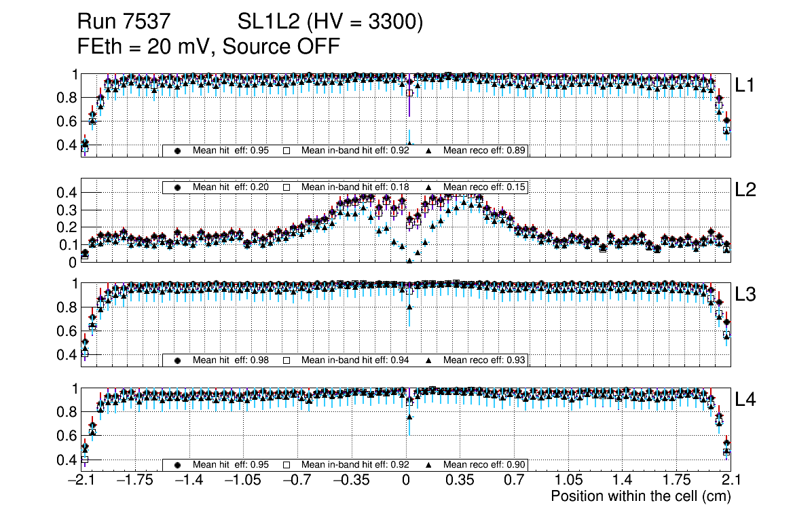Click the open square marker in L4 legend
This screenshot has height=524, width=812.
(x=287, y=465)
